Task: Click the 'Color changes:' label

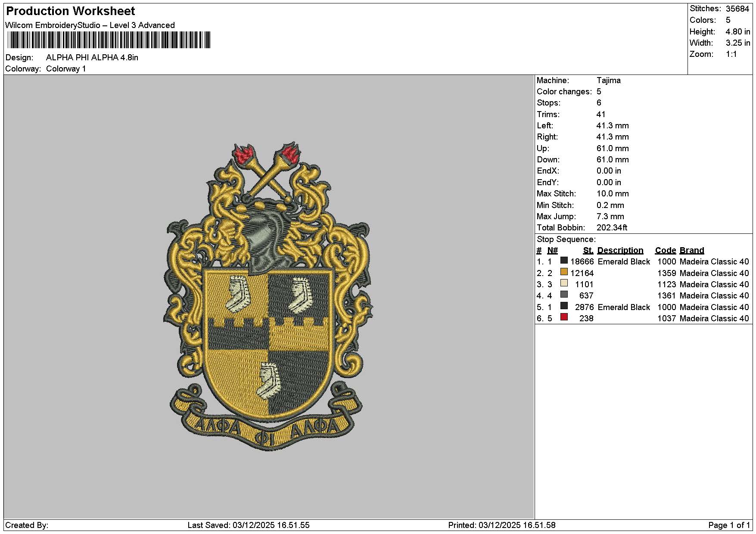Action: 564,92
